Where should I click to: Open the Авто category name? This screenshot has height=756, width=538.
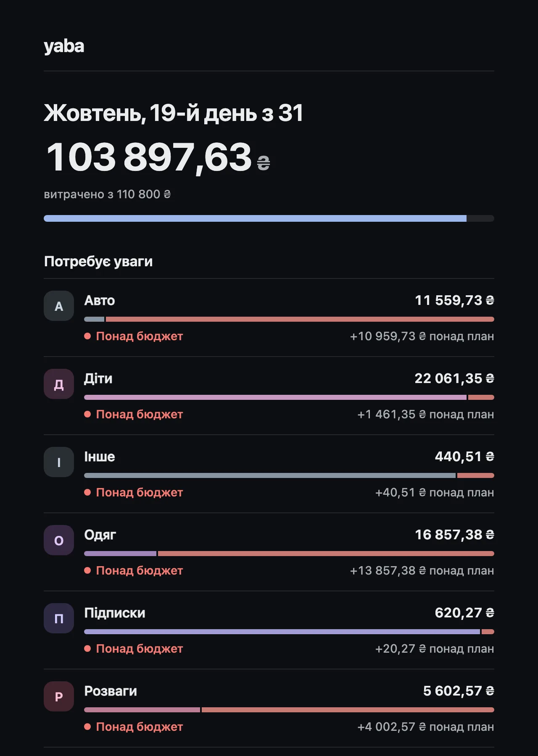tap(100, 300)
